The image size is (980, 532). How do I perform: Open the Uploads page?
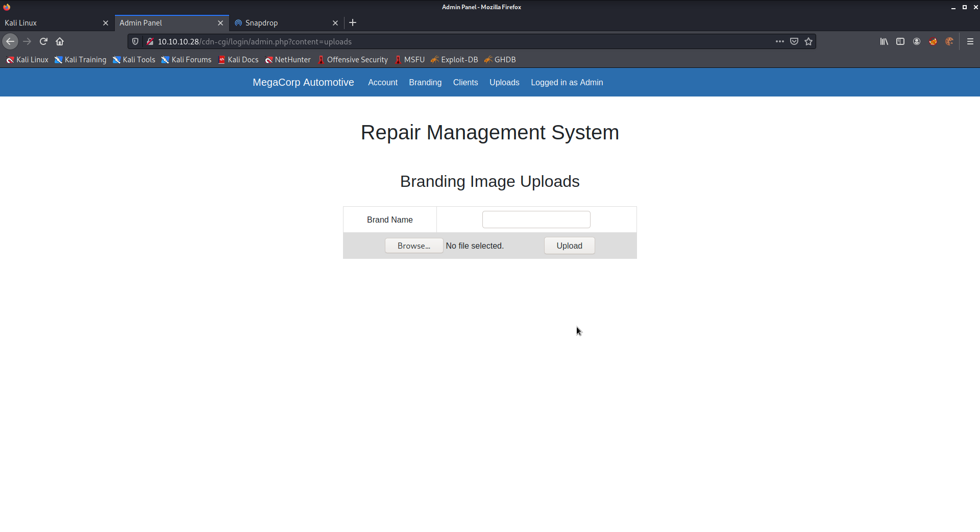504,82
